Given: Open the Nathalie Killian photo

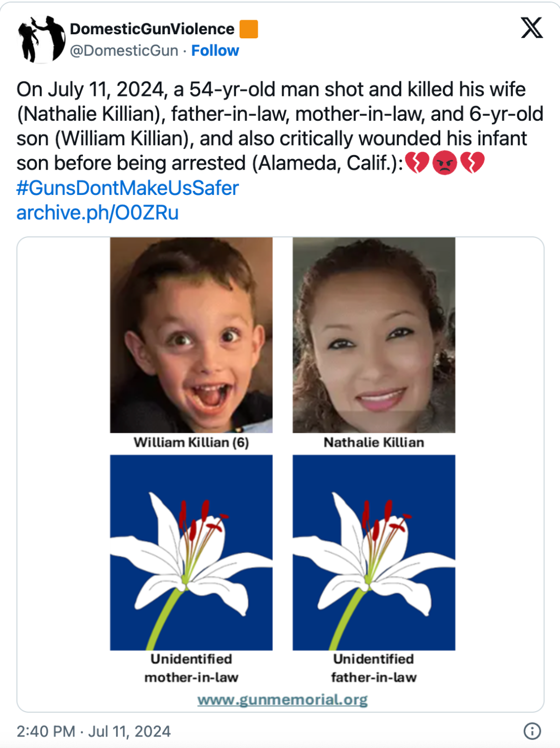Looking at the screenshot, I should (x=374, y=335).
